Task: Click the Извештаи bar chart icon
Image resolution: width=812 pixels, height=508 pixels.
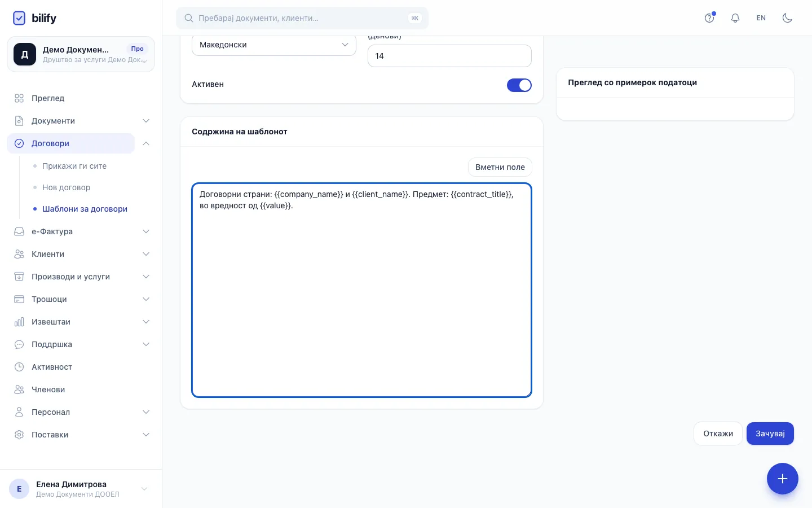Action: 19,322
